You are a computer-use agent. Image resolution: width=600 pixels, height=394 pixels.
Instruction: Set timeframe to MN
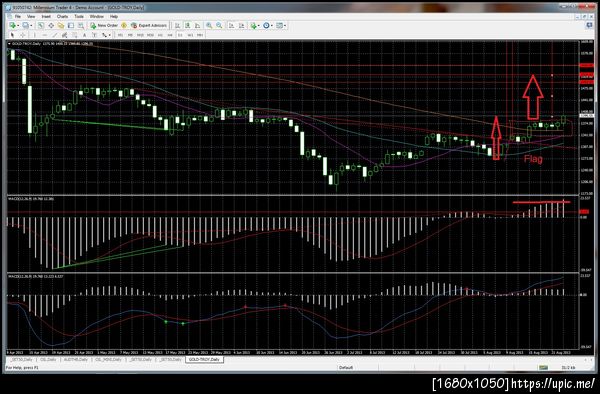[x=200, y=35]
